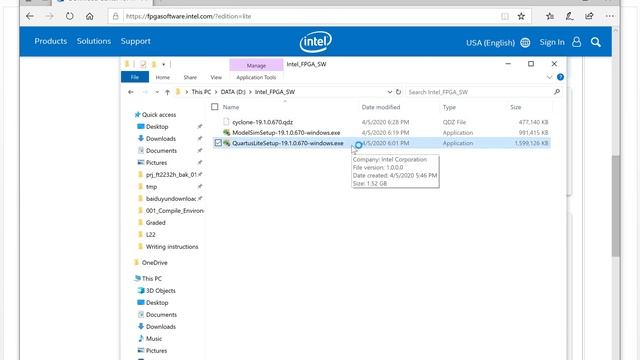Click the add notes pen icon
The width and height of the screenshot is (640, 360).
coord(569,16)
